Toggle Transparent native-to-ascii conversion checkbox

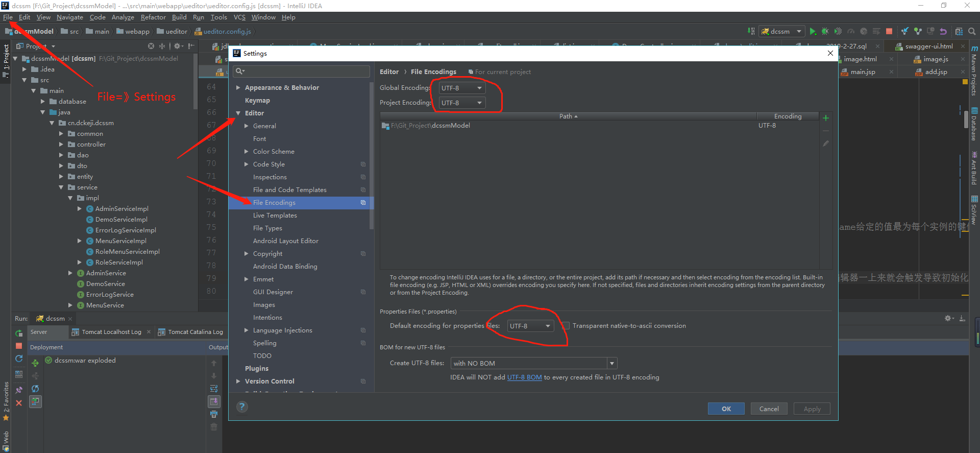[566, 326]
